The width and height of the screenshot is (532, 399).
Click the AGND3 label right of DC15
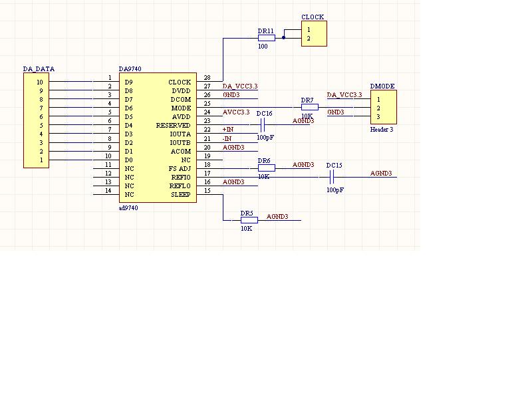(381, 173)
